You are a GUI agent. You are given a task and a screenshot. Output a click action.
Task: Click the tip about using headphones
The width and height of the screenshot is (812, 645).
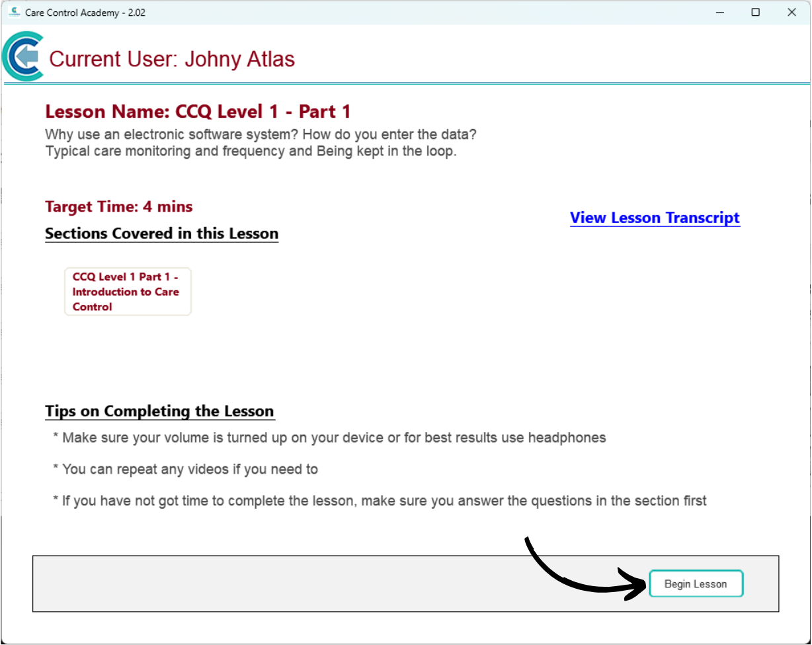329,438
